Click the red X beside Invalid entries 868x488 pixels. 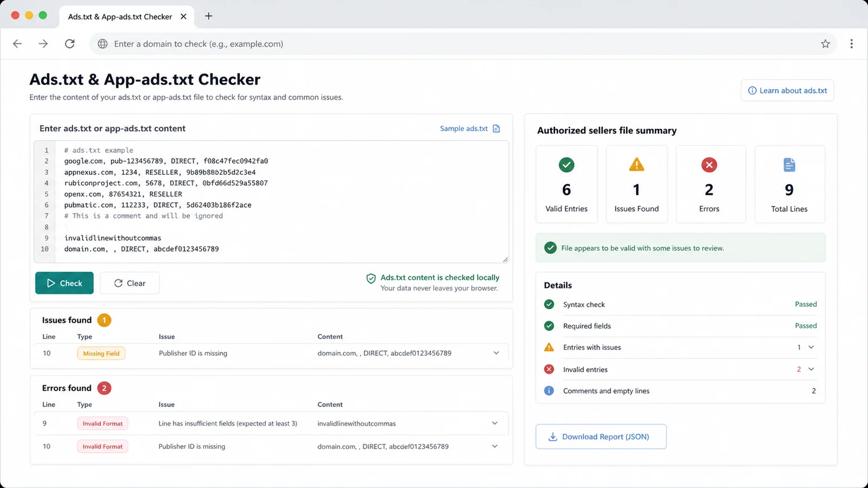click(549, 369)
